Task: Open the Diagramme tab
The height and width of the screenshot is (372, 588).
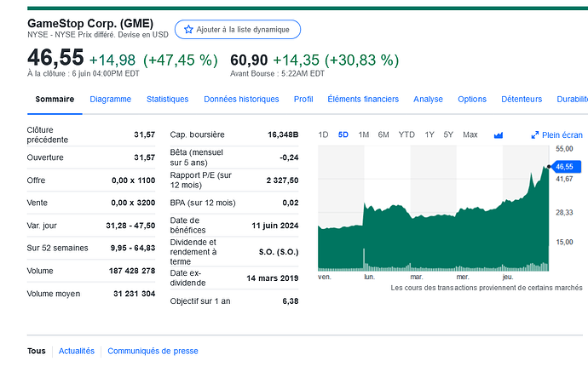Action: [110, 100]
